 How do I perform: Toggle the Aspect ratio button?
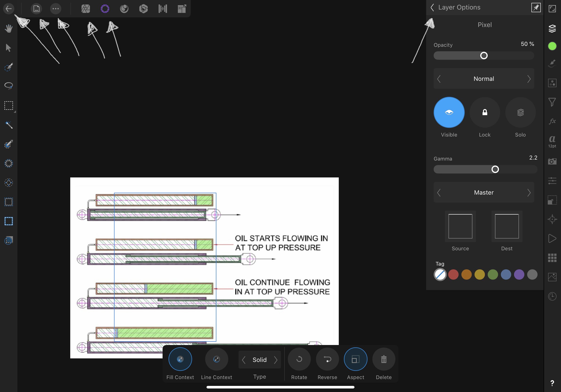pyautogui.click(x=355, y=359)
